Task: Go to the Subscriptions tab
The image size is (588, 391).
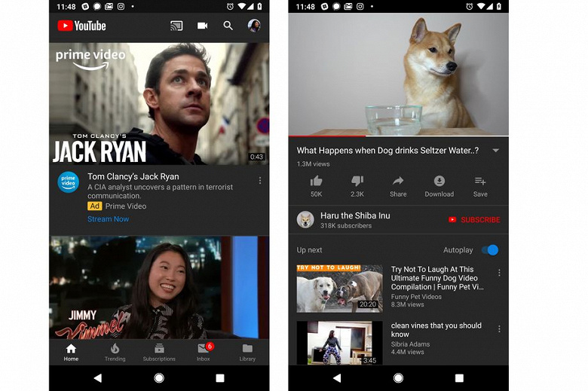Action: pos(159,353)
